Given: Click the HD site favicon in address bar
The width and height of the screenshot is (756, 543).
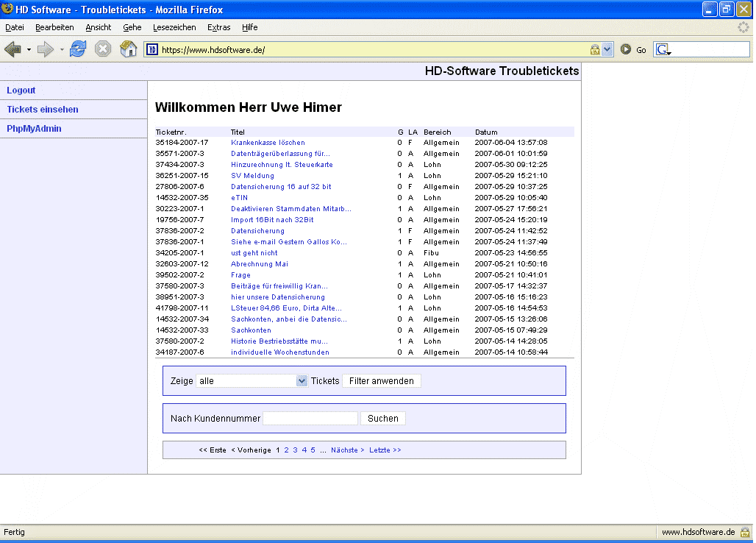Looking at the screenshot, I should 152,49.
